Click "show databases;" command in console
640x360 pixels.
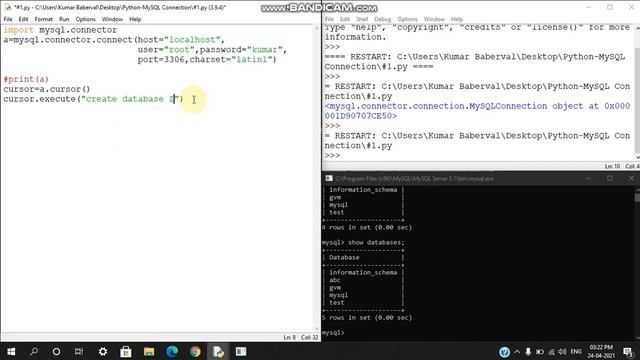(x=376, y=242)
